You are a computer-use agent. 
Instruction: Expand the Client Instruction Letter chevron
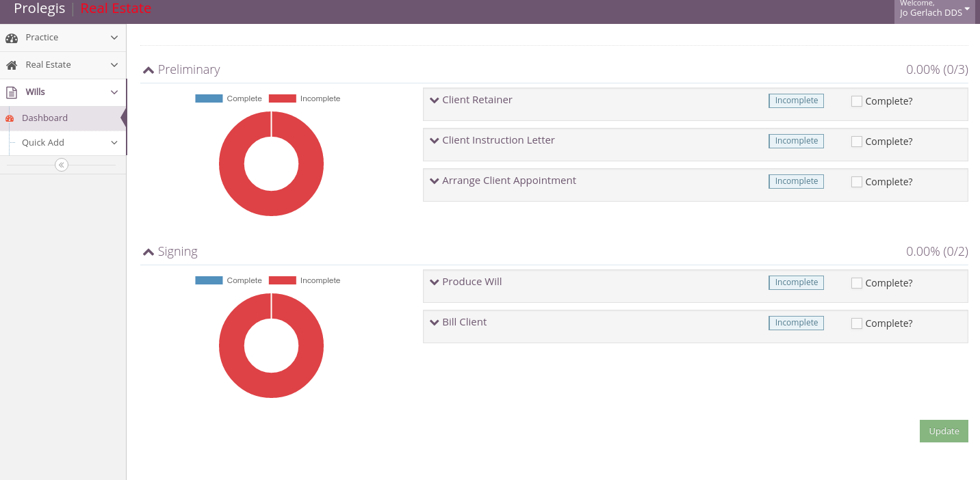(x=434, y=140)
